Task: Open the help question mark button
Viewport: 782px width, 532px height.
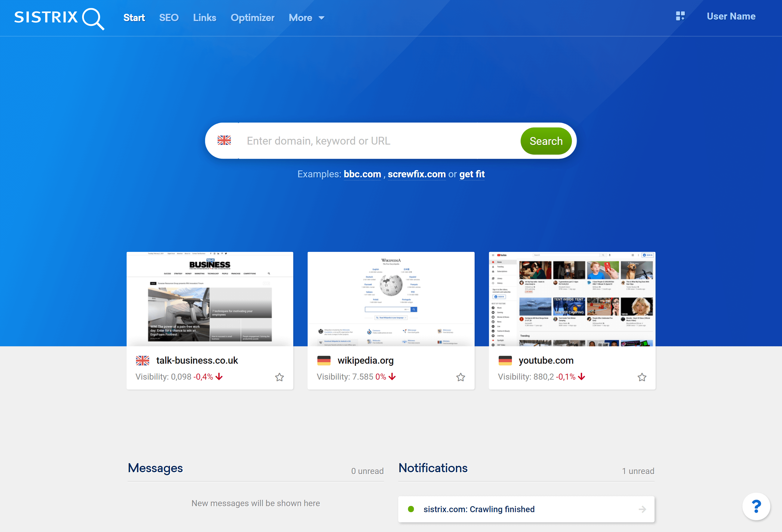Action: coord(756,506)
